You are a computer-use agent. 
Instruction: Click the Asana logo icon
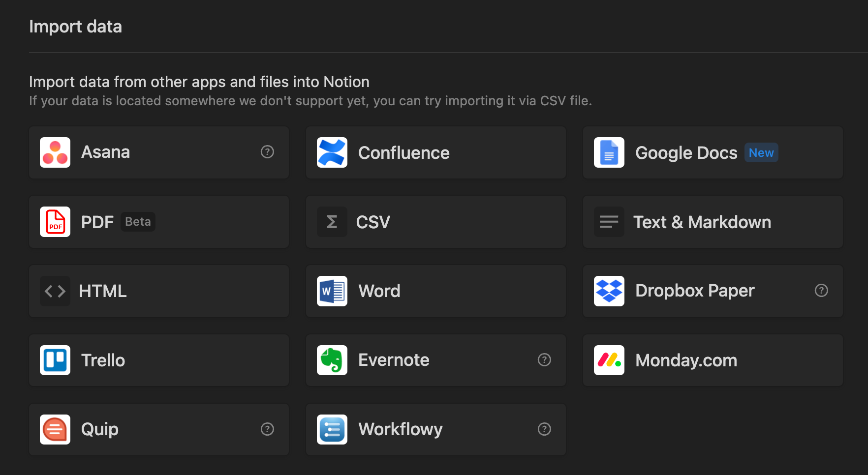pyautogui.click(x=55, y=152)
